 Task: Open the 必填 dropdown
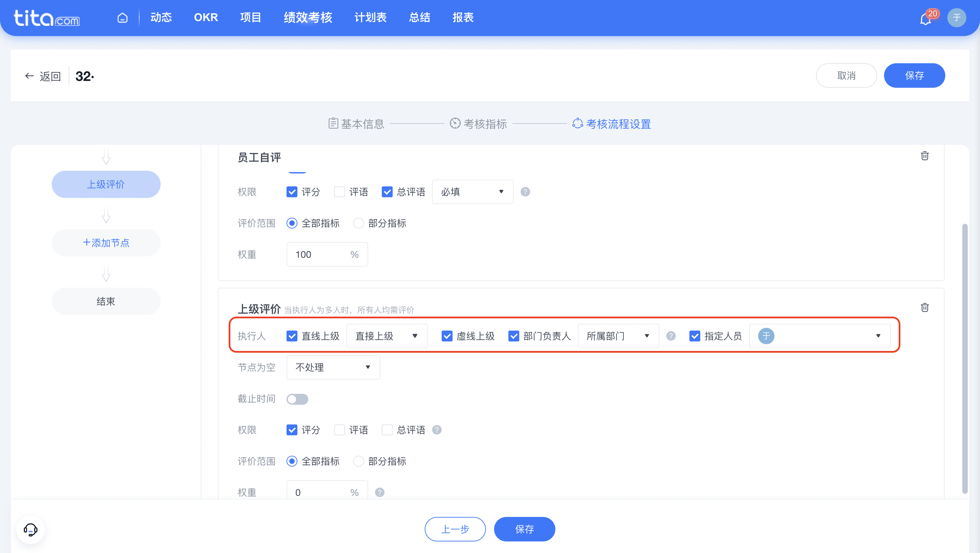pos(473,192)
